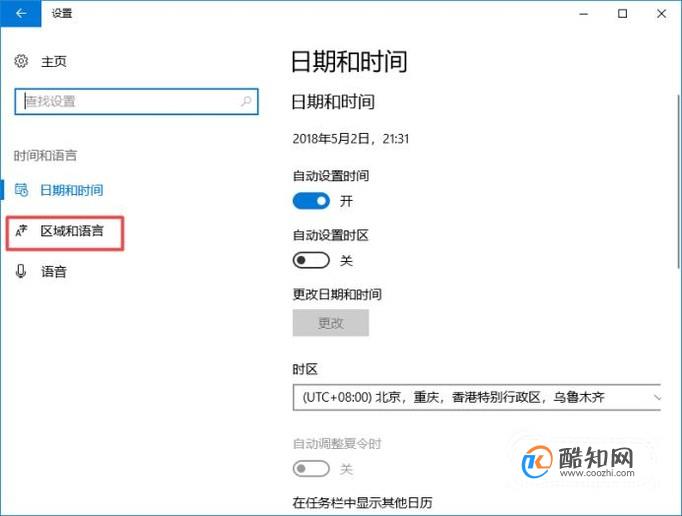Click the back arrow in title bar
The image size is (682, 516).
[20, 13]
